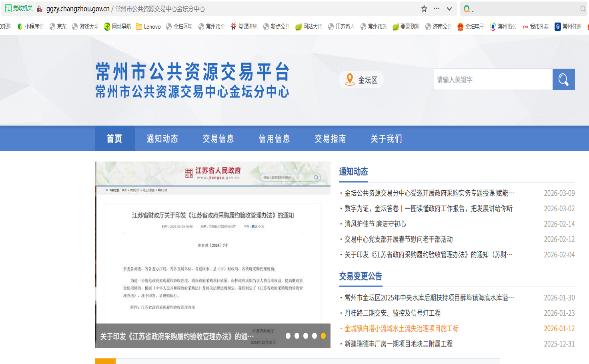Open the 通知动态 navigation tab

click(x=162, y=139)
